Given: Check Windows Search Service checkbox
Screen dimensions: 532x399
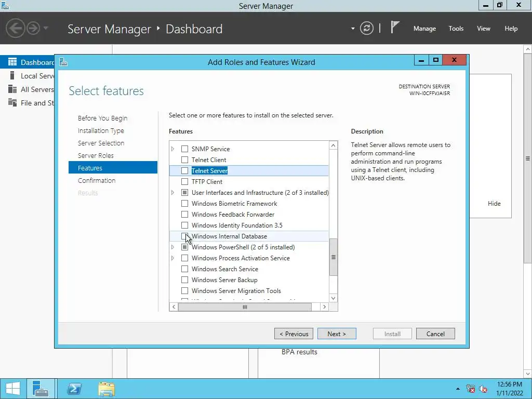Looking at the screenshot, I should (184, 269).
